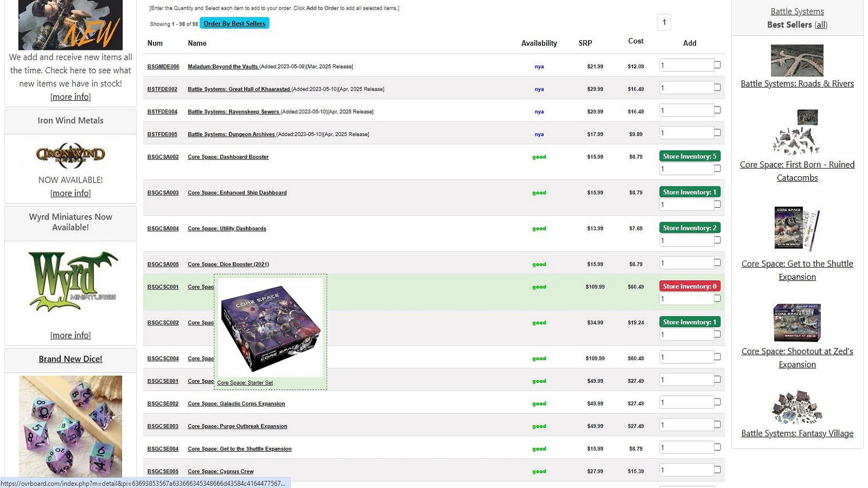This screenshot has height=488, width=868.
Task: Open item number BSGCSA003 link
Action: [163, 193]
